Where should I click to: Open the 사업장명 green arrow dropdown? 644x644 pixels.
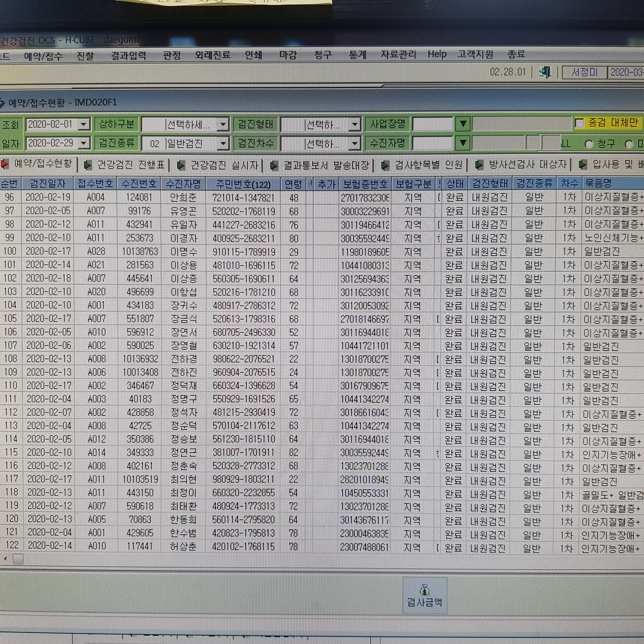coord(463,124)
